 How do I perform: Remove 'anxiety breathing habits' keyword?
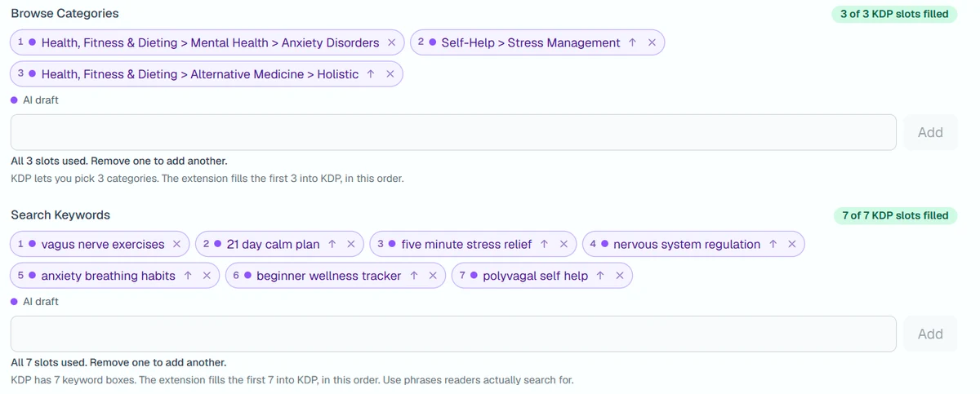(207, 276)
